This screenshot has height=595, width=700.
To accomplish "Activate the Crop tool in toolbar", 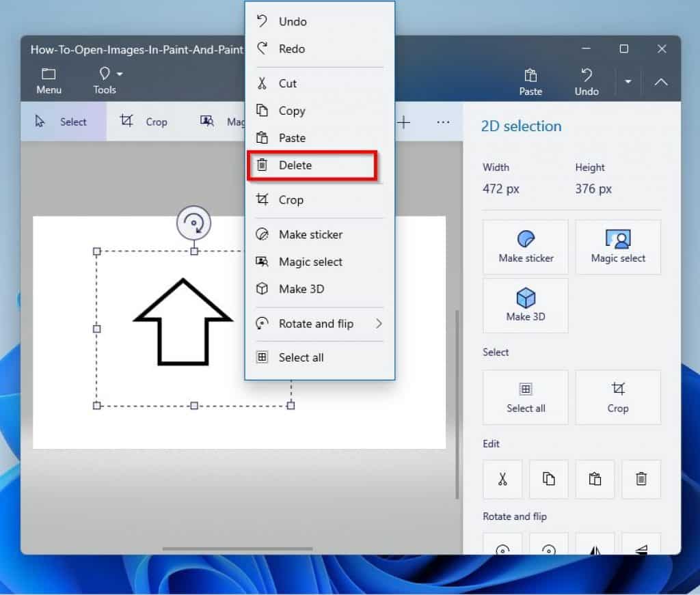I will tap(144, 122).
